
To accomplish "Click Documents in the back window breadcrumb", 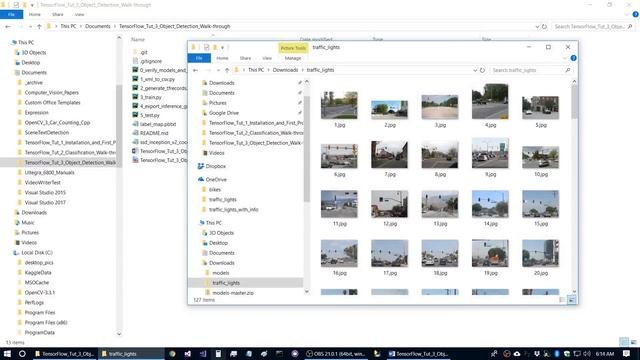I will pos(98,27).
